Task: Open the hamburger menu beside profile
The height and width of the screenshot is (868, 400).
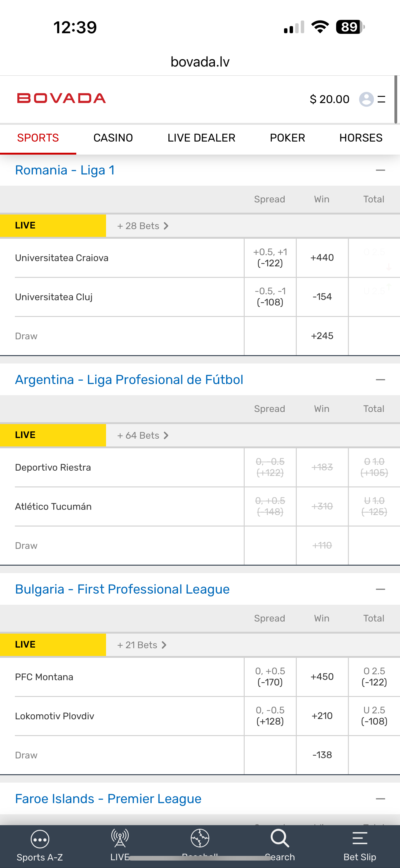Action: click(x=381, y=99)
